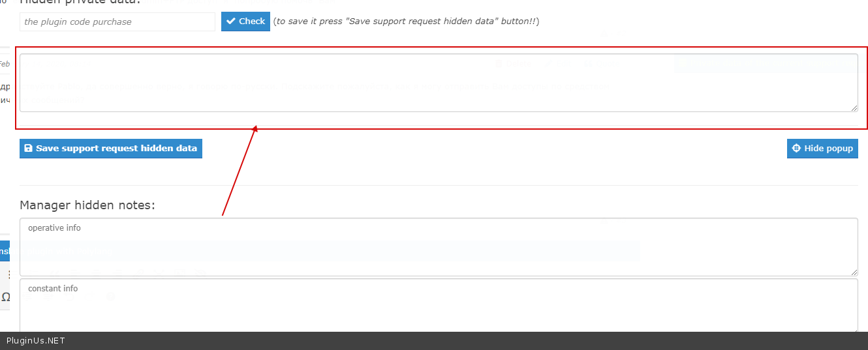The image size is (868, 350).
Task: Click the partially visible blue button at left edge
Action: pyautogui.click(x=5, y=251)
